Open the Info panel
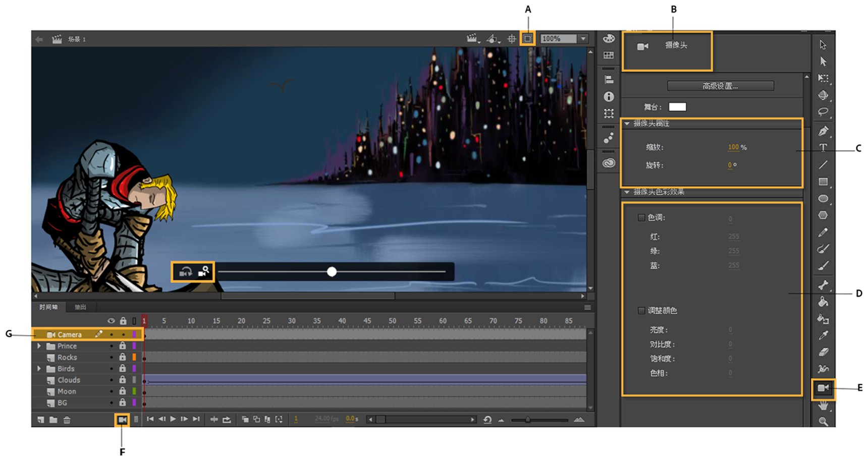This screenshot has width=868, height=459. point(609,96)
